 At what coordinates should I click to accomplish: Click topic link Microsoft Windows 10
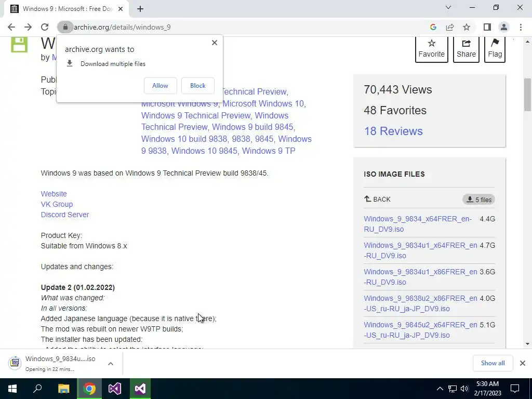click(x=263, y=103)
